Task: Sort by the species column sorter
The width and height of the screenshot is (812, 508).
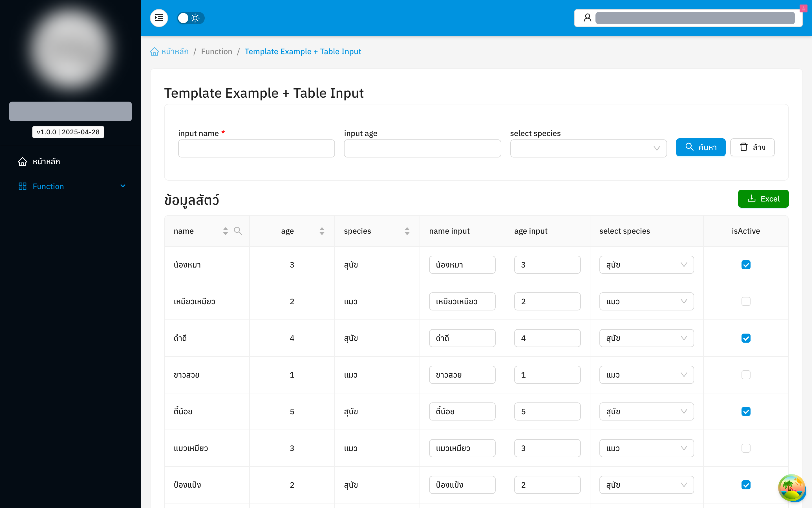Action: coord(407,231)
